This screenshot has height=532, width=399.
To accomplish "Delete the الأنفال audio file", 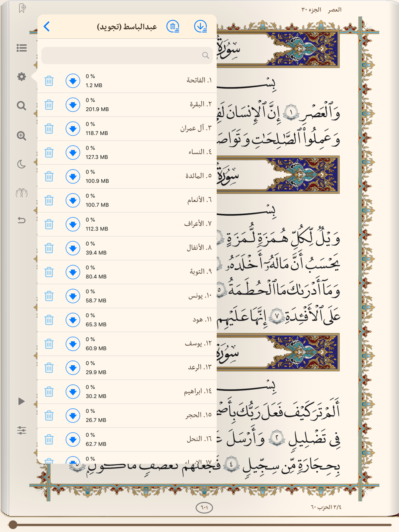I will click(49, 248).
